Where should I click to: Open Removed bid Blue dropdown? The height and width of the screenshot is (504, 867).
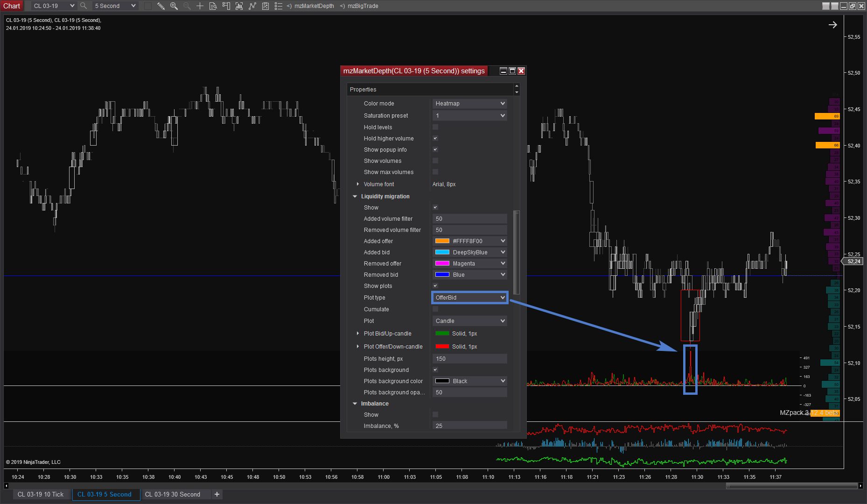pos(469,274)
